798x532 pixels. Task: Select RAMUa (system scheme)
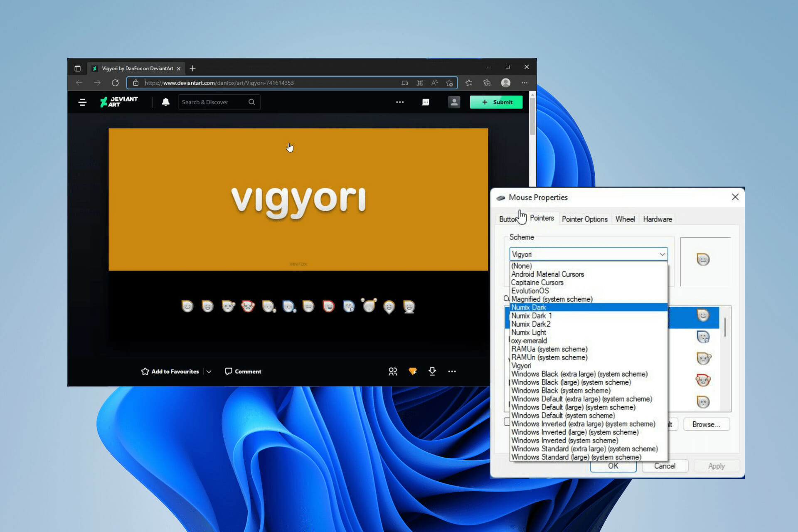pos(589,349)
